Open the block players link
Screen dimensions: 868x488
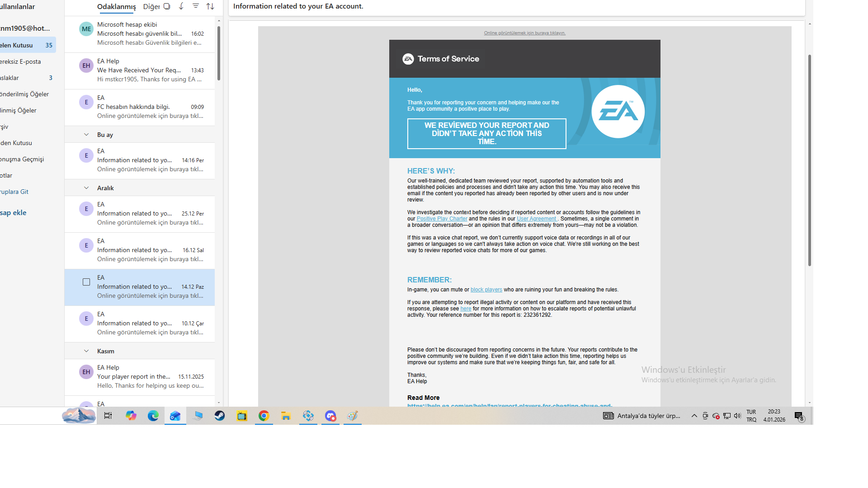pyautogui.click(x=486, y=290)
